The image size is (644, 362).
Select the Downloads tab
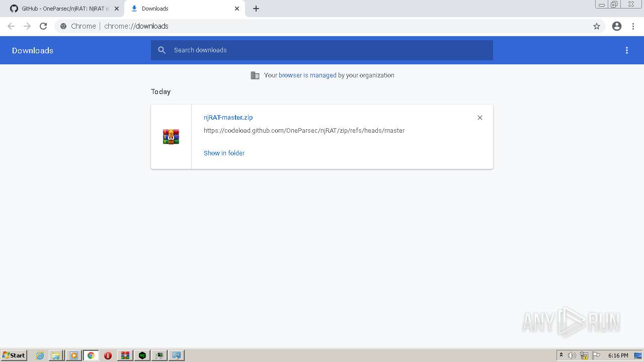tap(184, 9)
